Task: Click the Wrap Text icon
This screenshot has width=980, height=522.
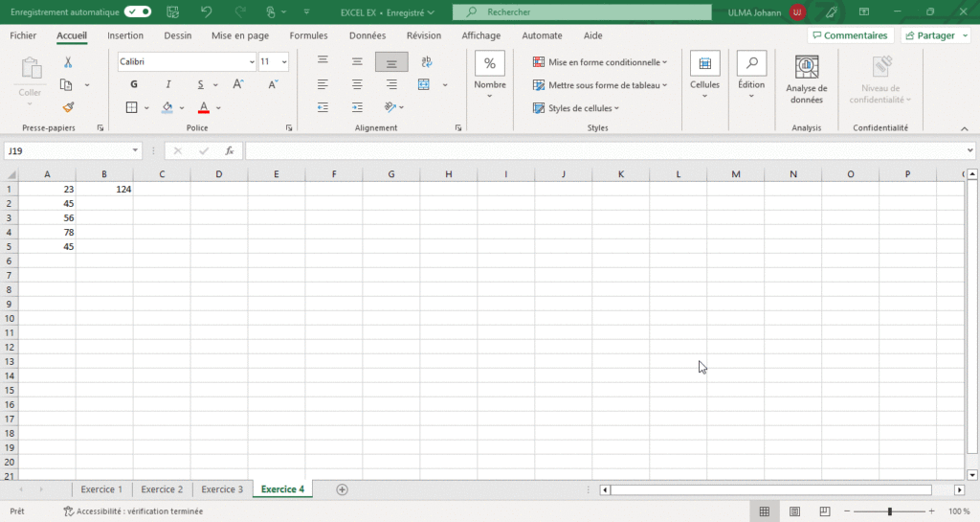Action: point(426,61)
